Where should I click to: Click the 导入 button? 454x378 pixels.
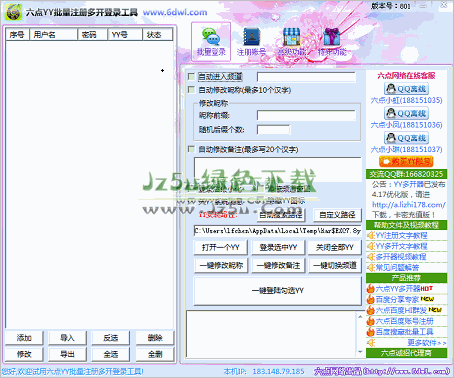point(67,338)
